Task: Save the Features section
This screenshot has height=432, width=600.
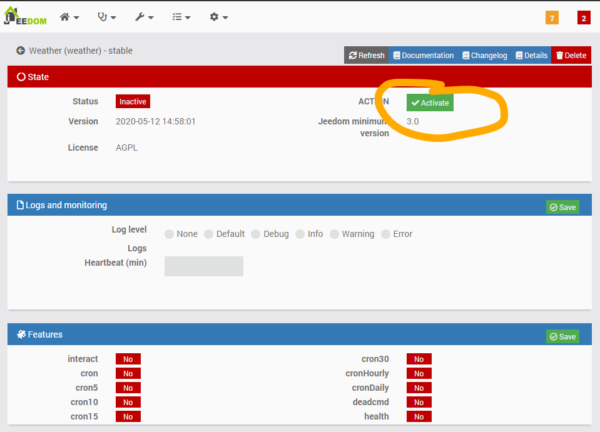Action: point(562,336)
